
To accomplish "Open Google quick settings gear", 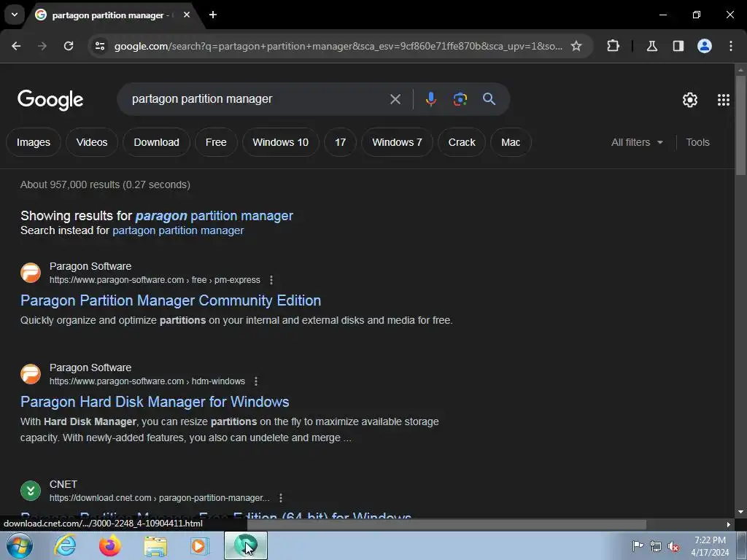I will pyautogui.click(x=690, y=99).
